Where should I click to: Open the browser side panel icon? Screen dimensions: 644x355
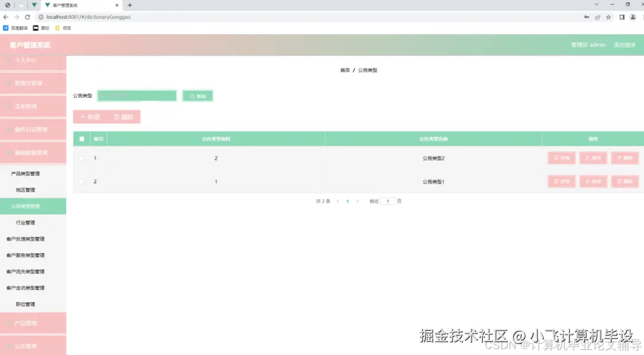[x=622, y=17]
